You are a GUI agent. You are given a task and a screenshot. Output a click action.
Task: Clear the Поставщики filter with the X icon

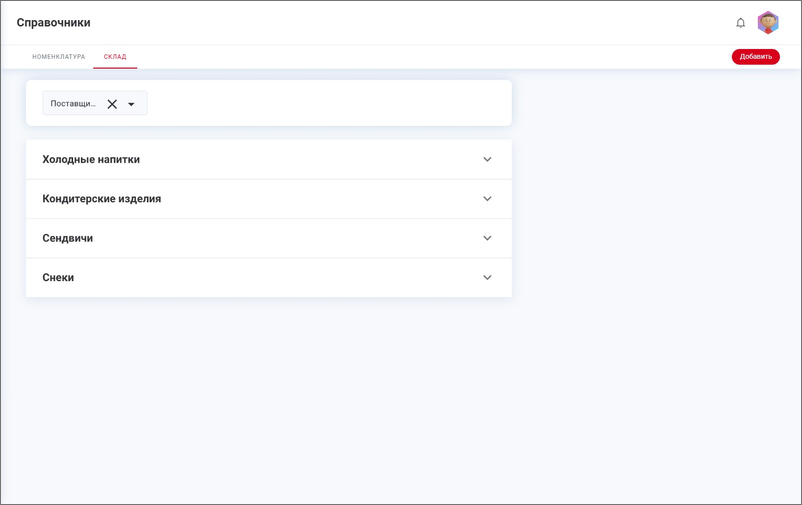[112, 104]
